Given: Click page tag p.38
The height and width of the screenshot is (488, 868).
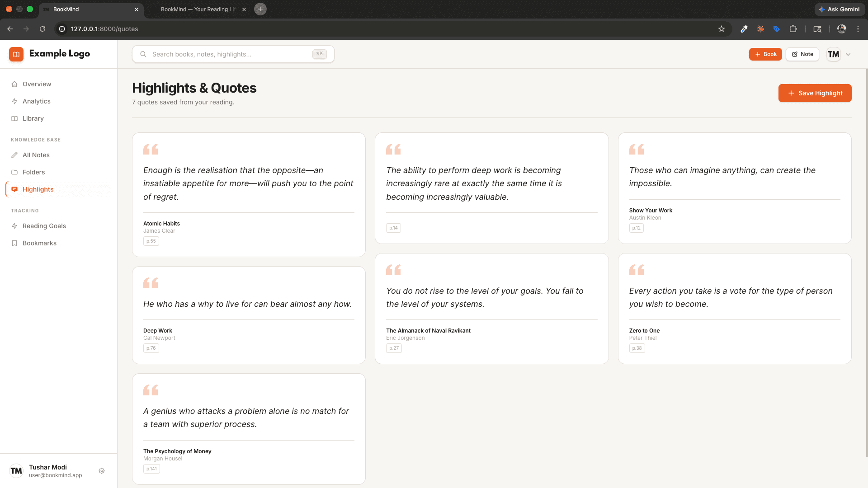Looking at the screenshot, I should [637, 348].
